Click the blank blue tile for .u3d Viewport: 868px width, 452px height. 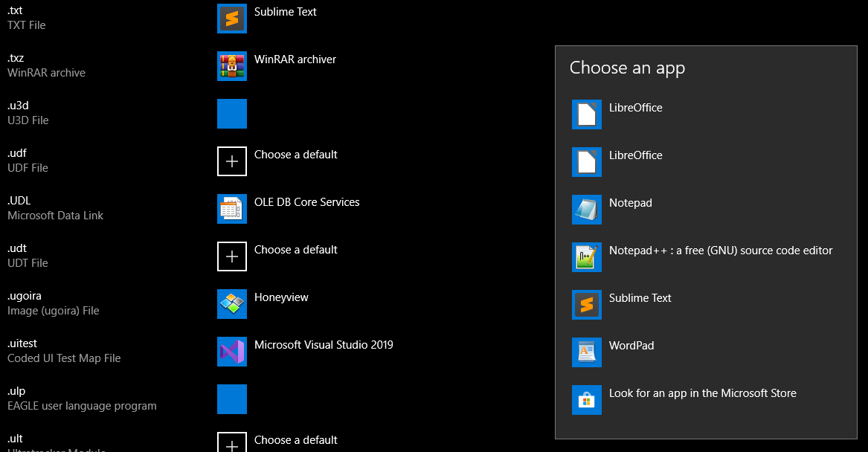tap(232, 114)
